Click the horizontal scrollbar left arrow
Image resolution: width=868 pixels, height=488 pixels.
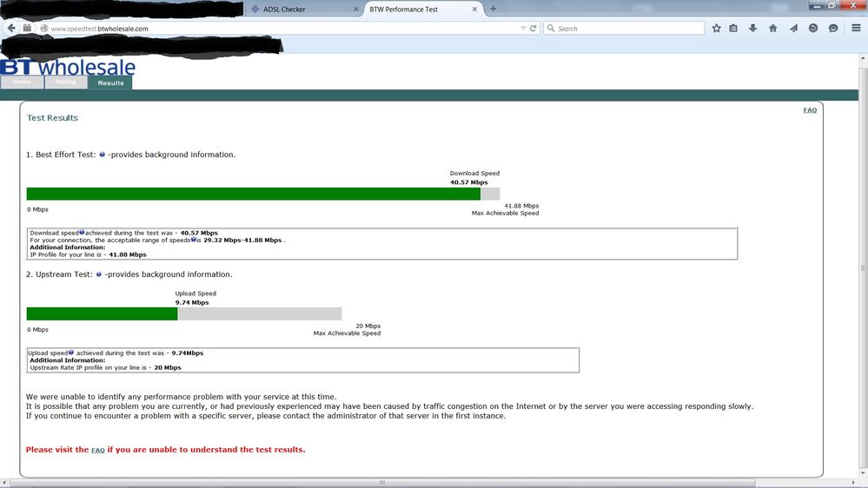pos(4,483)
